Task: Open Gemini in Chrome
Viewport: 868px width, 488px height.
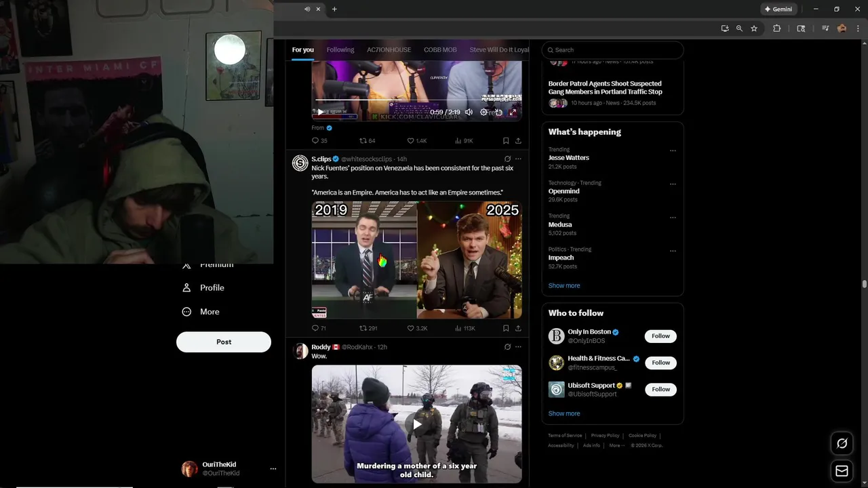Action: point(777,9)
